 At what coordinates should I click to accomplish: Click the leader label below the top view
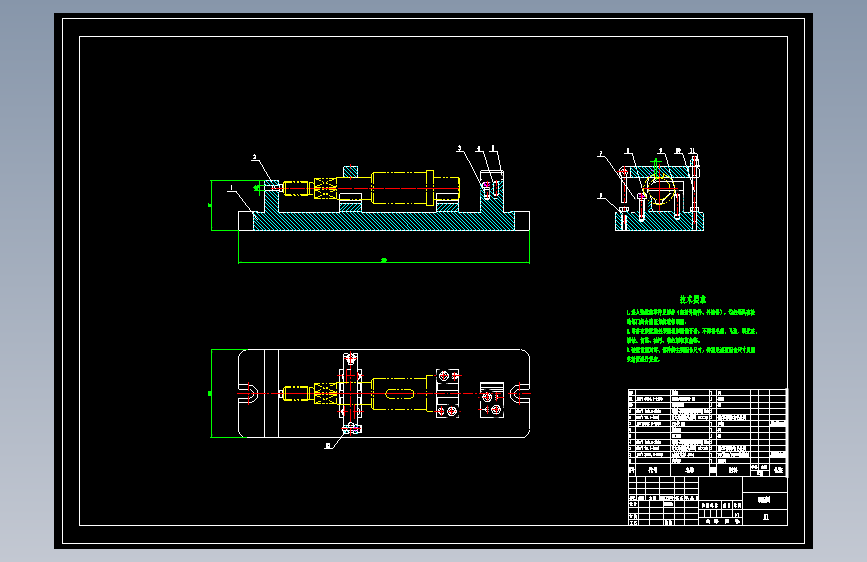328,445
